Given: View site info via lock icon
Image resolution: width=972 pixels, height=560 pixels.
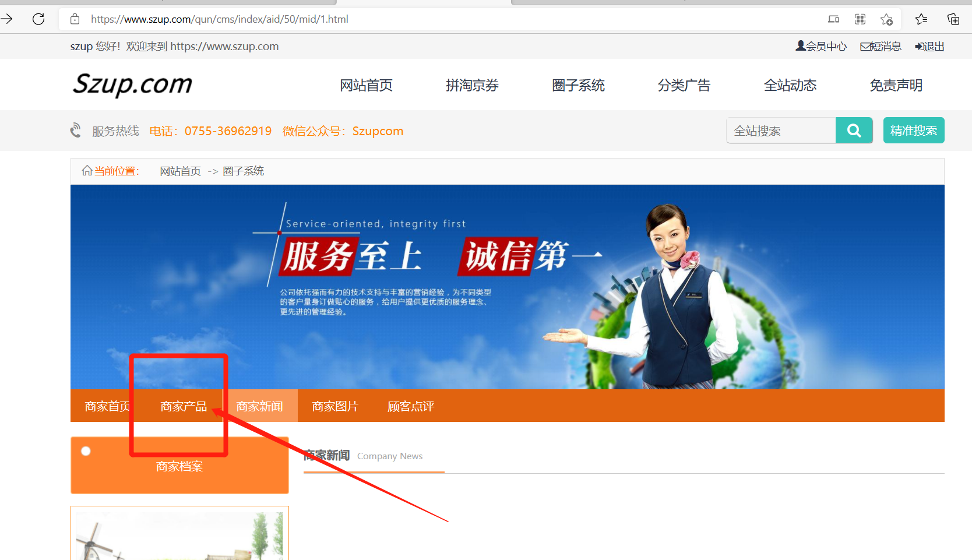Looking at the screenshot, I should coord(75,19).
